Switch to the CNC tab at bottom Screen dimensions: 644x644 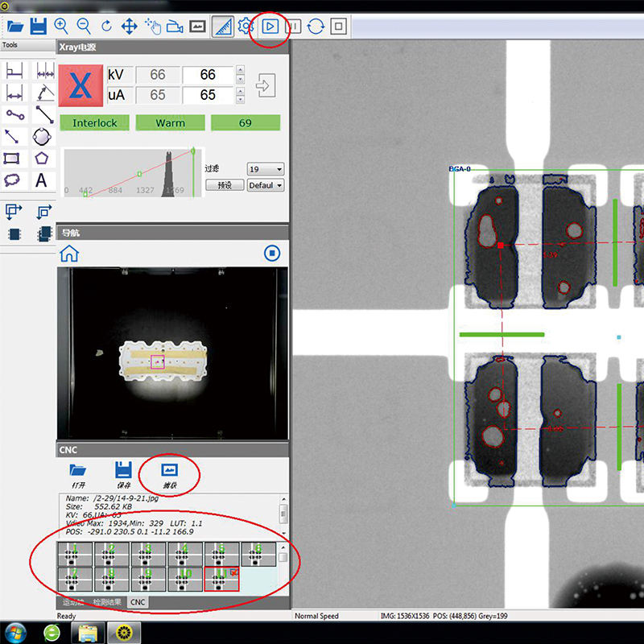(138, 602)
